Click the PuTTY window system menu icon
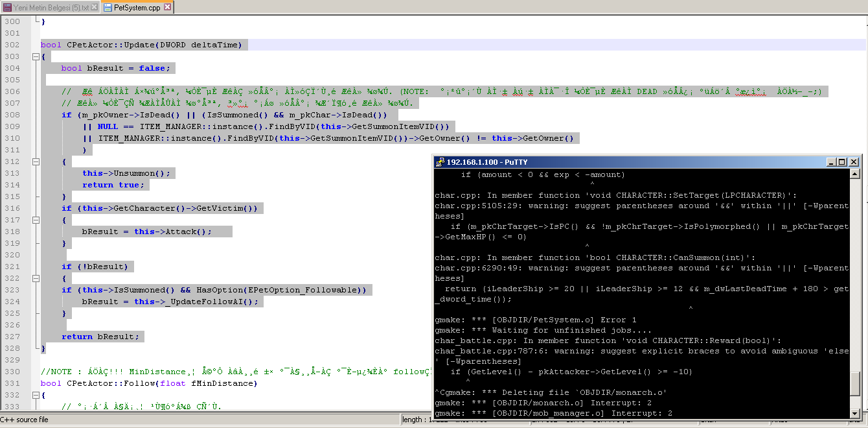This screenshot has height=428, width=868. point(440,162)
